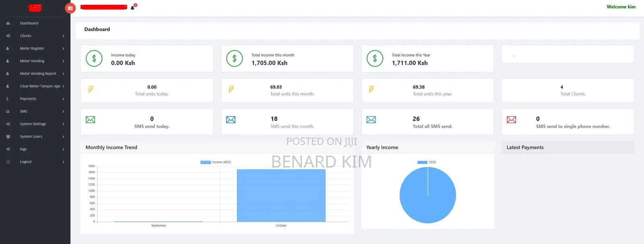Expand the SMS chevron

click(63, 112)
